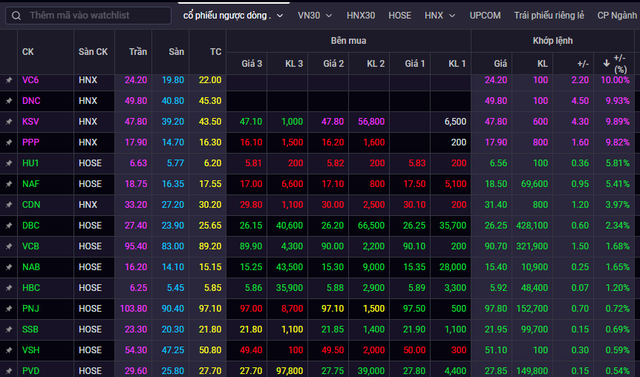Sort by the Trần column header
Image resolution: width=640 pixels, height=377 pixels.
click(x=138, y=52)
